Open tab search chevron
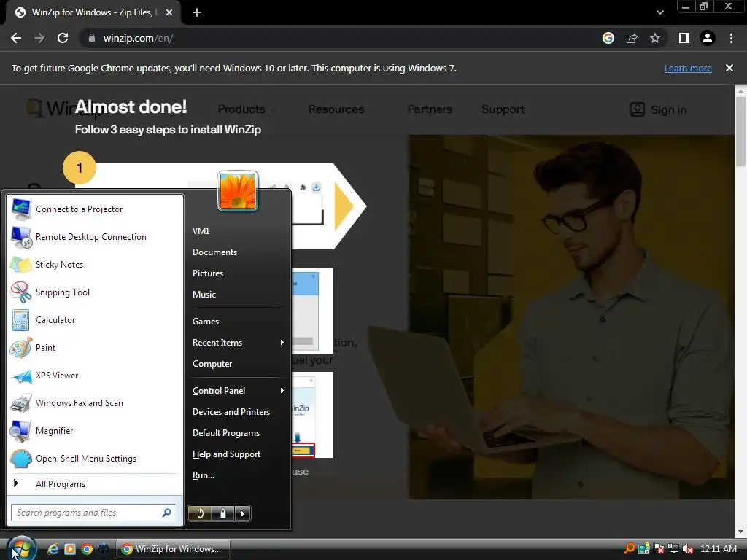747x560 pixels. tap(659, 12)
